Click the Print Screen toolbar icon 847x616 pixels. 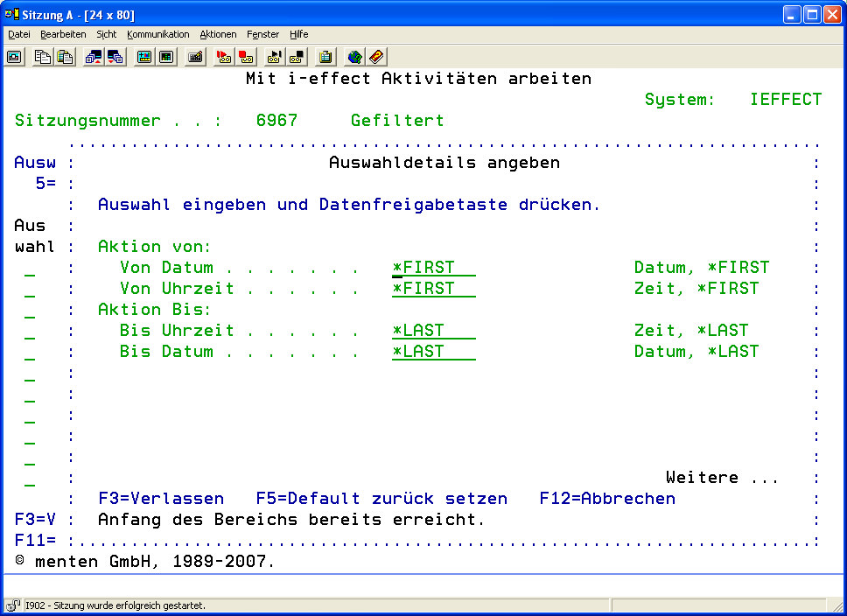[x=14, y=57]
